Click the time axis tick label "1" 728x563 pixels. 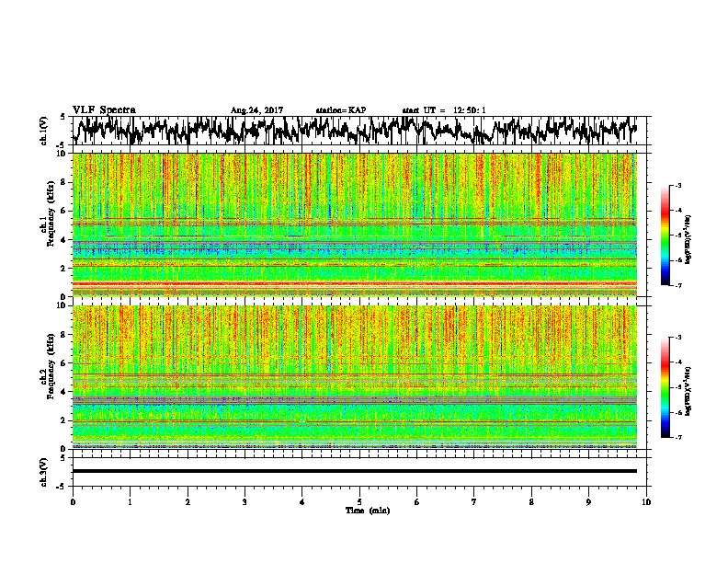(130, 501)
